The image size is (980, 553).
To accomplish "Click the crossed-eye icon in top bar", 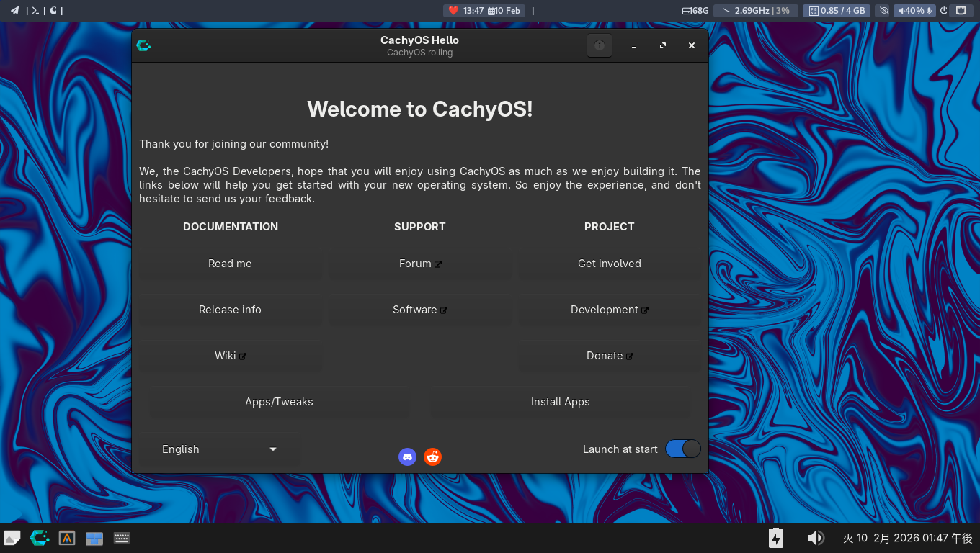I will 884,11.
